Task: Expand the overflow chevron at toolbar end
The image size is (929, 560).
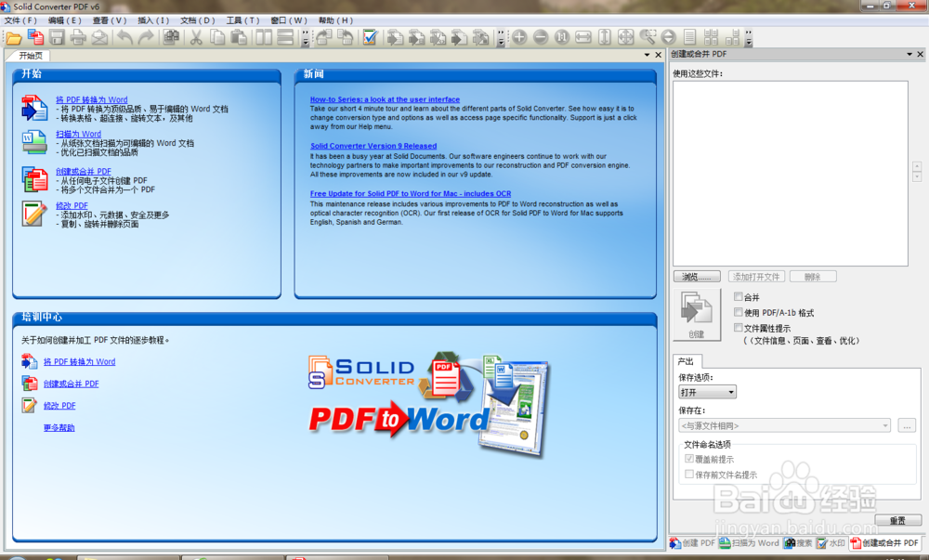Action: tap(748, 38)
